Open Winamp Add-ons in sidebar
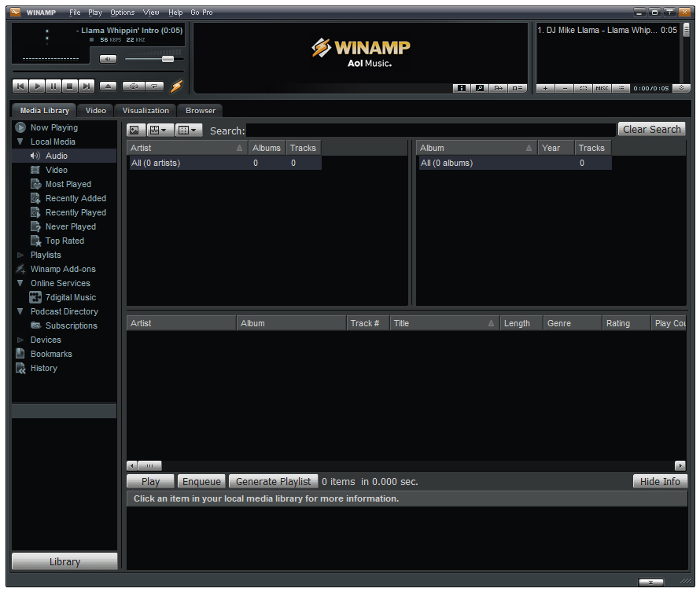700x592 pixels. coord(62,269)
